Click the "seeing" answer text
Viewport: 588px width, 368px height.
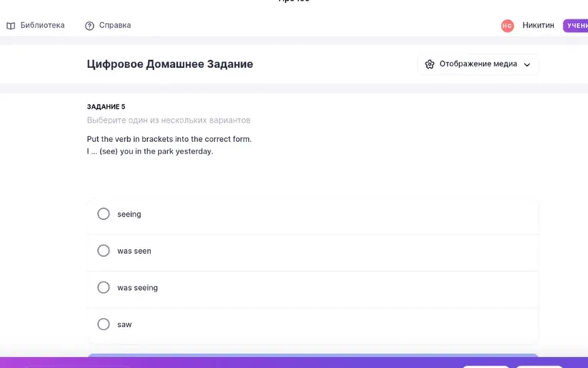click(x=129, y=214)
